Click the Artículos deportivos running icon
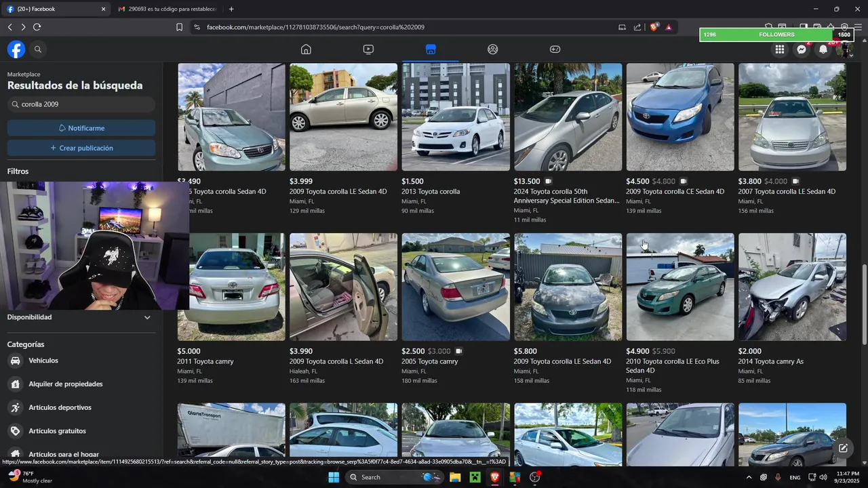Image resolution: width=868 pixels, height=488 pixels. [x=15, y=407]
